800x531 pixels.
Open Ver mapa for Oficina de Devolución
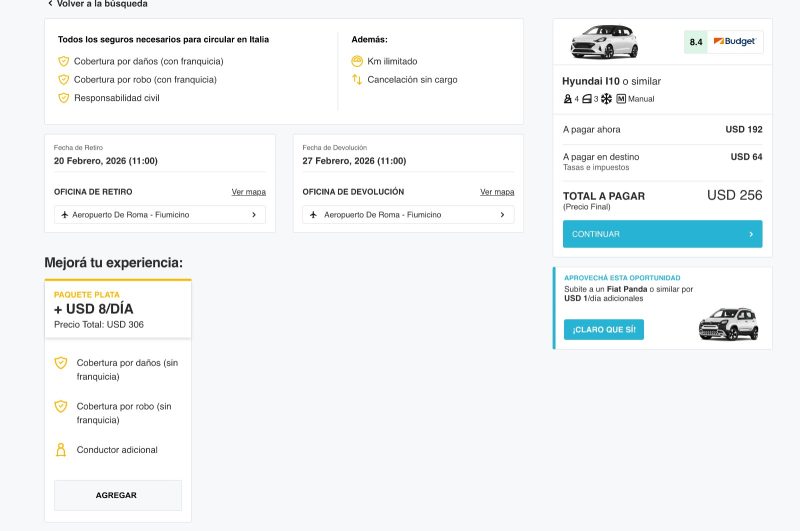click(497, 192)
